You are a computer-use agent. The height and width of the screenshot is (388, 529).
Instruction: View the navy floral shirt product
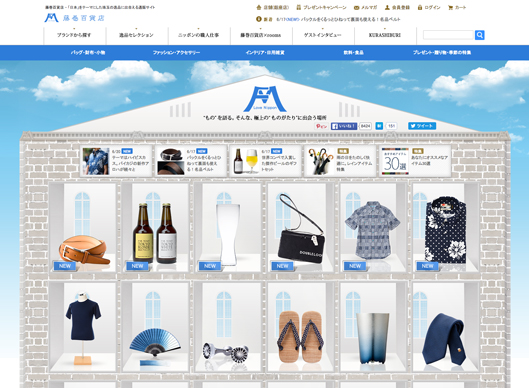[x=446, y=229]
